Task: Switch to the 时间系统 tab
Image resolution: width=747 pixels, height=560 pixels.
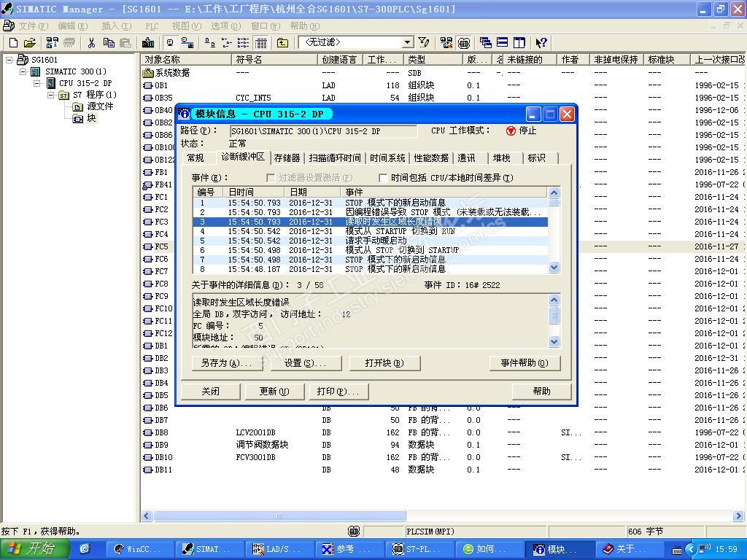Action: 387,158
